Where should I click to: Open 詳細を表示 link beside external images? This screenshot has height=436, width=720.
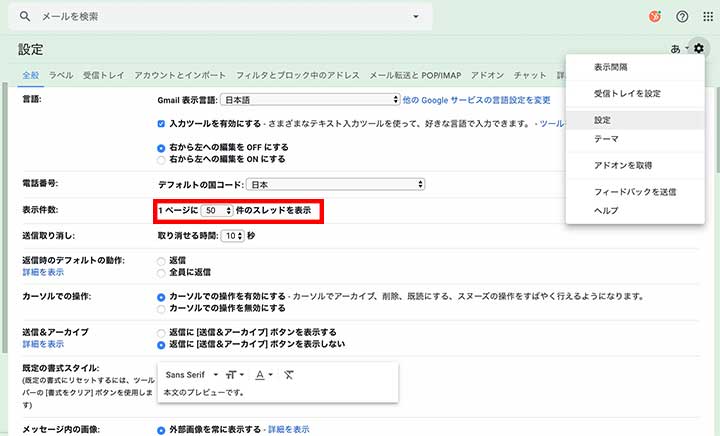[288, 430]
